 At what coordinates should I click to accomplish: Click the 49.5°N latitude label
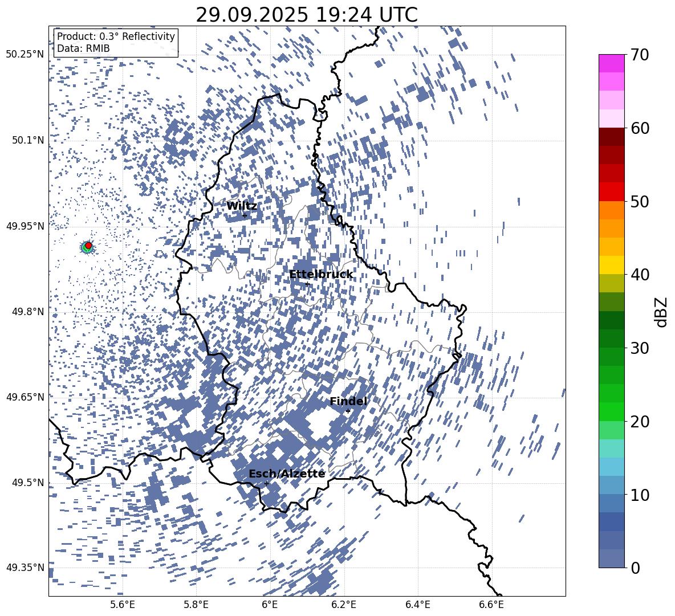point(27,482)
